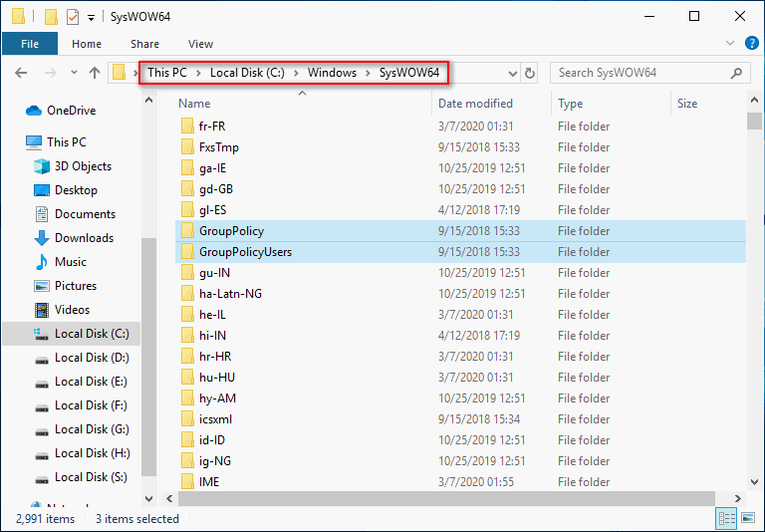Switch to details view button
Image resolution: width=765 pixels, height=532 pixels.
[x=727, y=518]
